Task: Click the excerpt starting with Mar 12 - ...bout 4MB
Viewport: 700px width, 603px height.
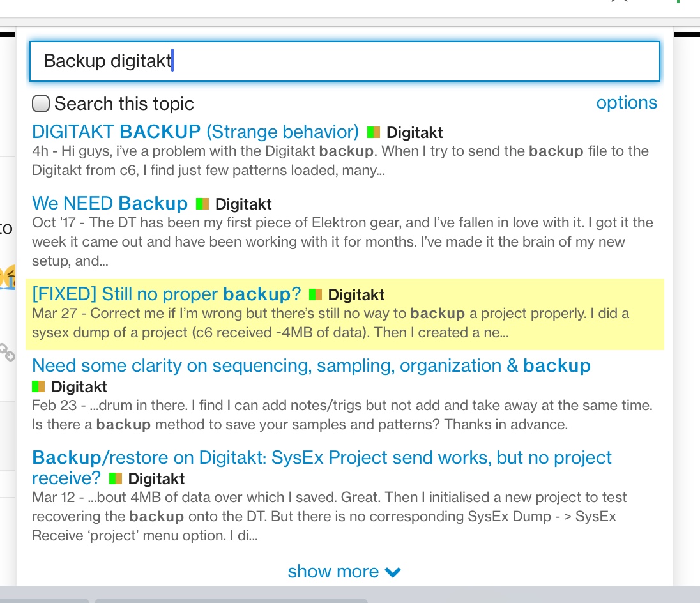Action: [329, 516]
